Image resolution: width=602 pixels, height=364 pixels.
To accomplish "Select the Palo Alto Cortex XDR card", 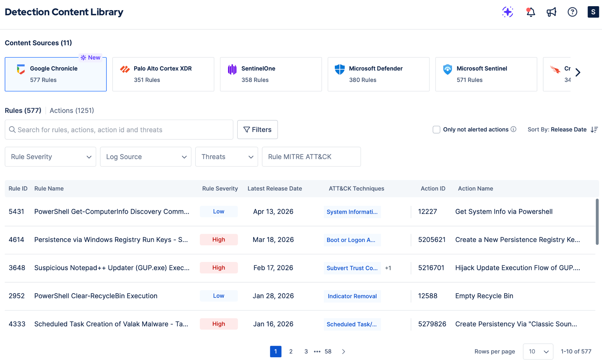I will pyautogui.click(x=163, y=74).
